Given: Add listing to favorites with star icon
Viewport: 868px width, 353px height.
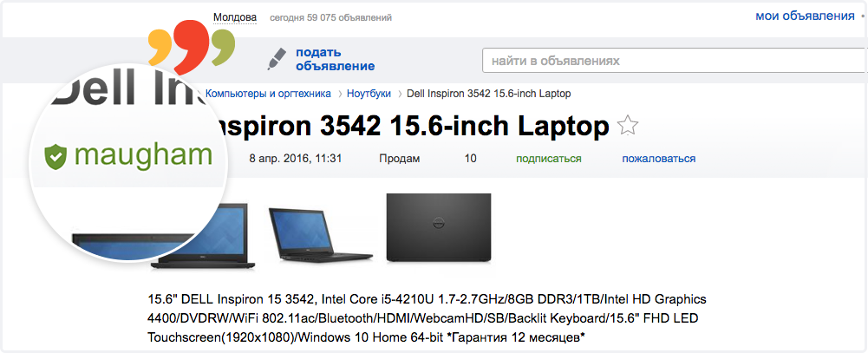Looking at the screenshot, I should pyautogui.click(x=628, y=126).
